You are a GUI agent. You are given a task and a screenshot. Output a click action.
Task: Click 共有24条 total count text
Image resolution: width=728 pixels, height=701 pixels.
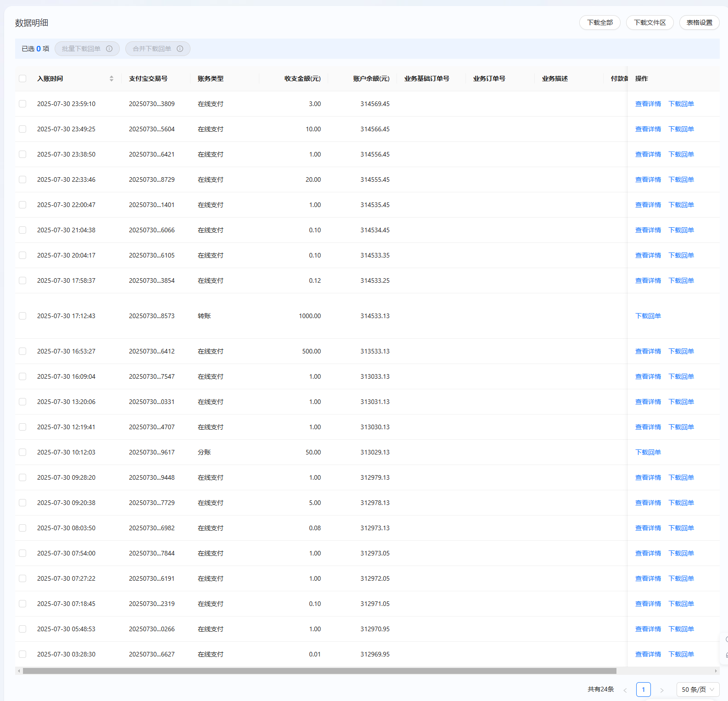coord(601,689)
